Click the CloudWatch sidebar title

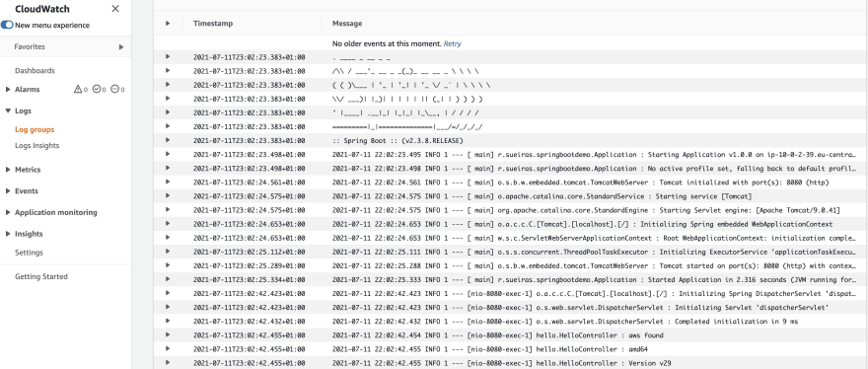tap(42, 9)
